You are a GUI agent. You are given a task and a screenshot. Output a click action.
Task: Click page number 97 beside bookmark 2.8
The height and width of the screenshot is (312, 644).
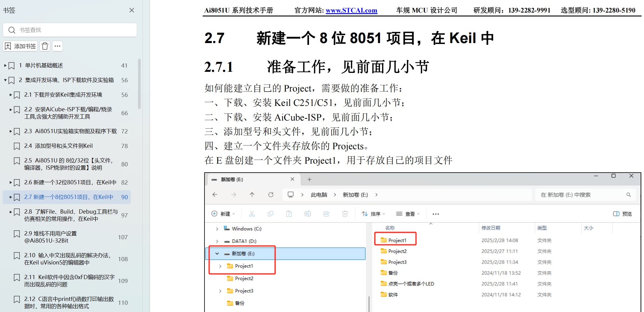(x=125, y=215)
